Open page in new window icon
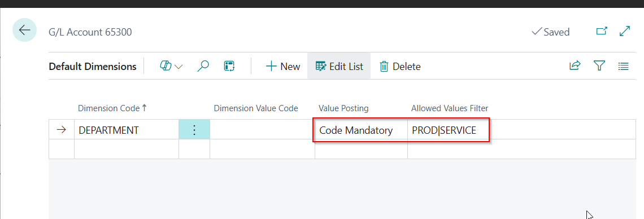The image size is (644, 219). pos(602,31)
